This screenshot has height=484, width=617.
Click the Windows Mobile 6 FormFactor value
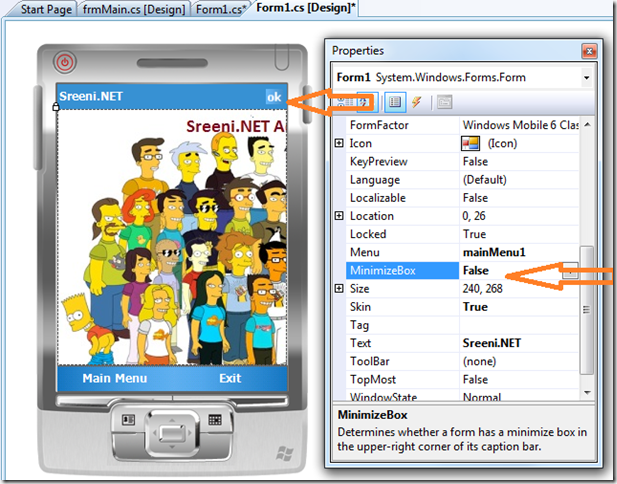point(520,125)
